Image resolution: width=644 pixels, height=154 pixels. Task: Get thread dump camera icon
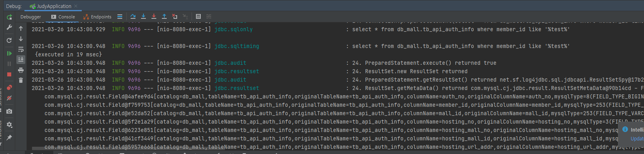[9, 111]
